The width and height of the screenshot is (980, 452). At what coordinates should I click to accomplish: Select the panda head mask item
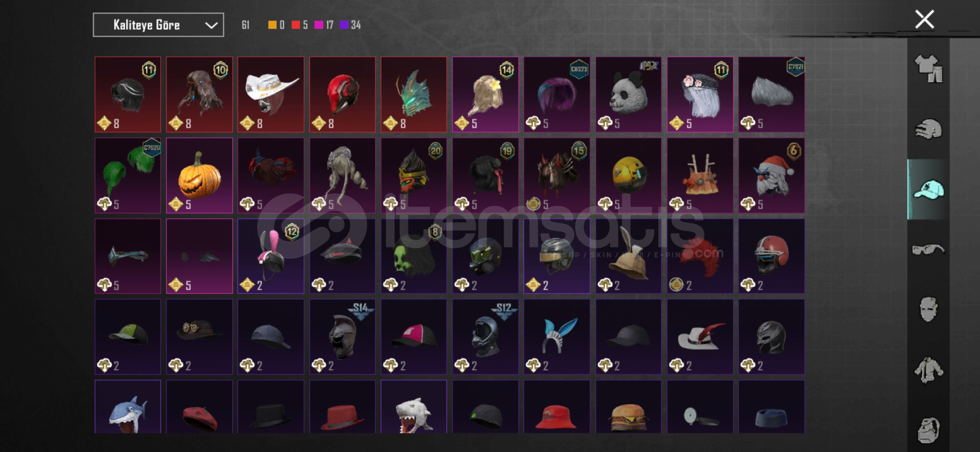pos(628,95)
